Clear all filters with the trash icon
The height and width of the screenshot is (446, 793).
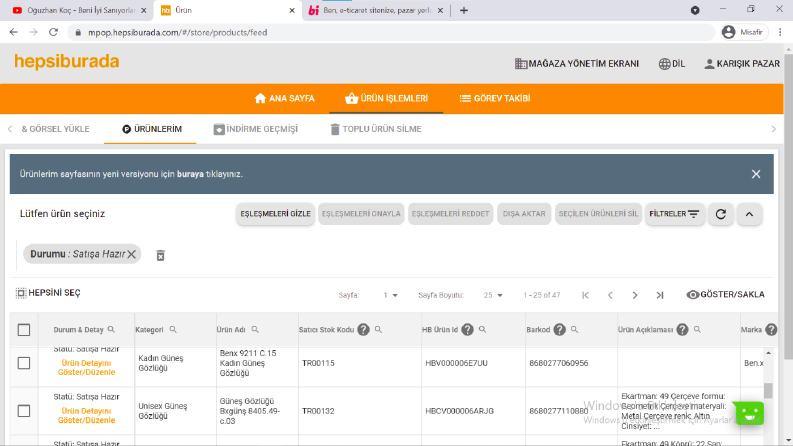click(160, 255)
